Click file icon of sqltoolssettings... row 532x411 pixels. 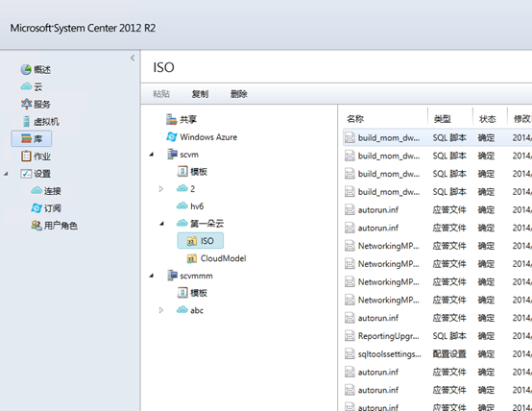click(350, 354)
